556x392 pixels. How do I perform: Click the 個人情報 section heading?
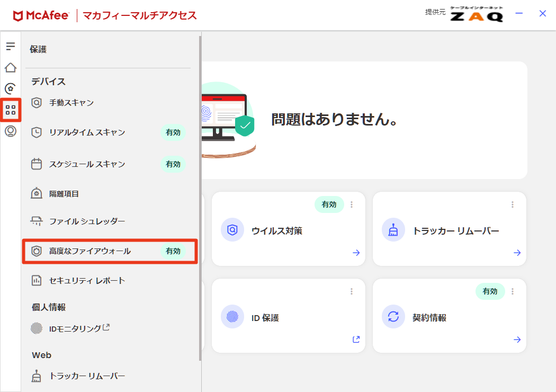[x=49, y=307]
